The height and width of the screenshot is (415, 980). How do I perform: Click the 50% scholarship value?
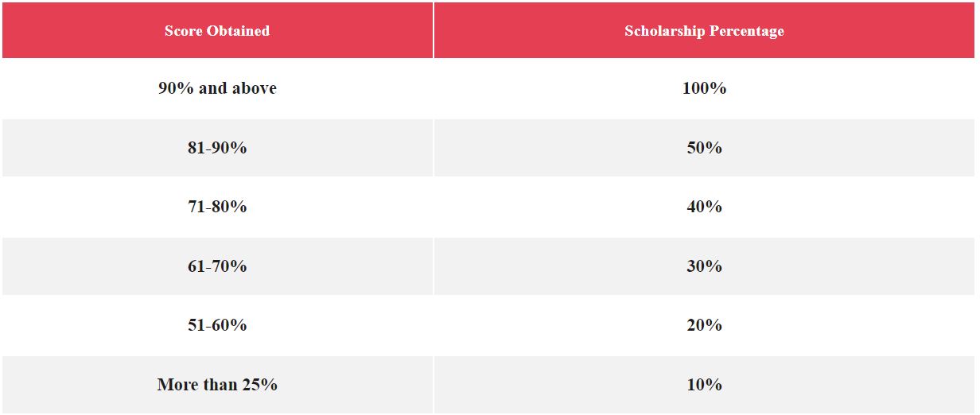coord(704,148)
